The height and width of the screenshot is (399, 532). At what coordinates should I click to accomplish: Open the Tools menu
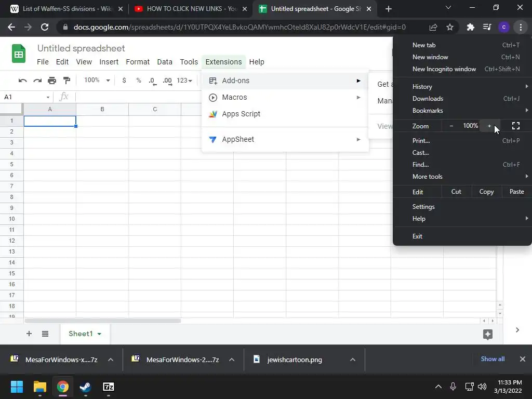point(189,62)
